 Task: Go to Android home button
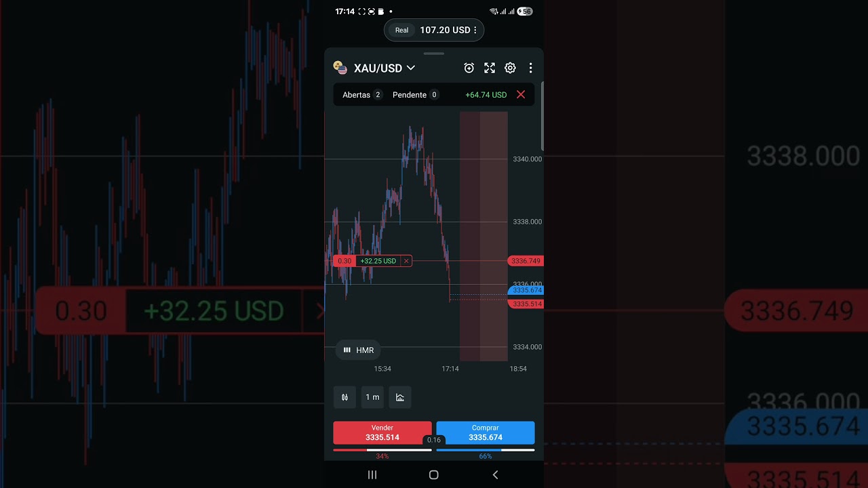pyautogui.click(x=434, y=475)
